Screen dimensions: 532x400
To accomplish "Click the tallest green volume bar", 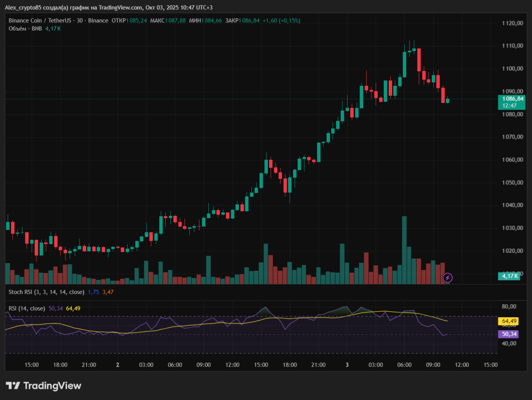I will (404, 250).
